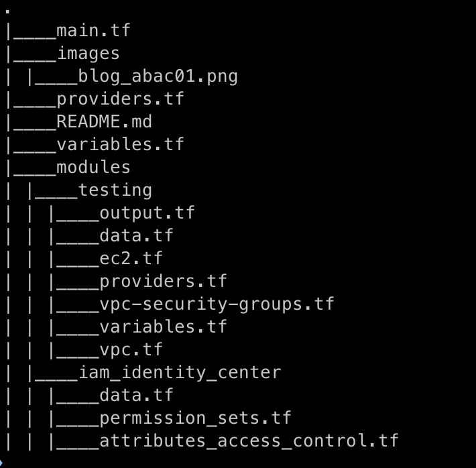The image size is (476, 468).
Task: Click the root-level providers.tf above README.md
Action: [x=120, y=99]
